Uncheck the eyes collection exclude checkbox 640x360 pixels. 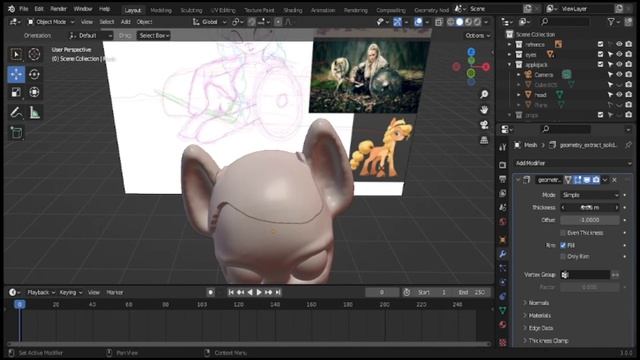tap(600, 54)
